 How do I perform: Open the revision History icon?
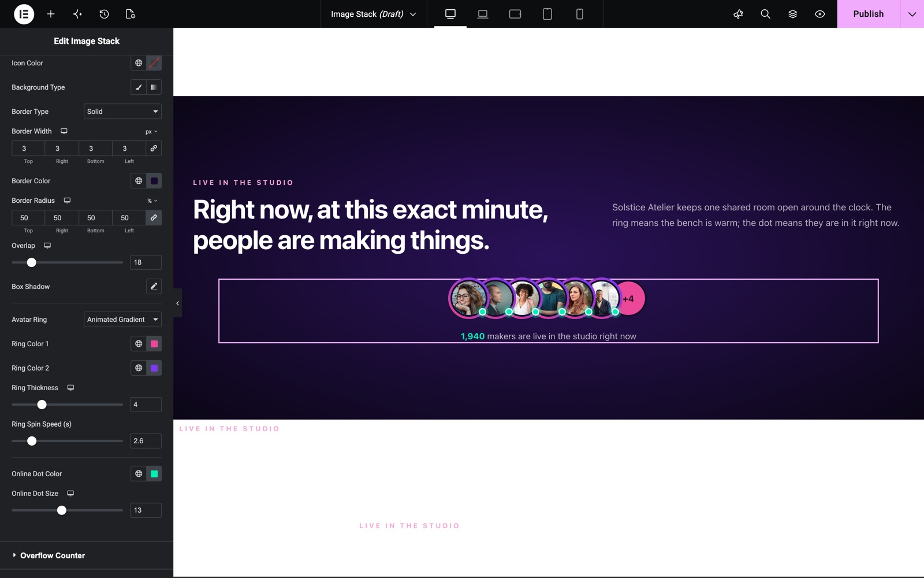(x=104, y=14)
